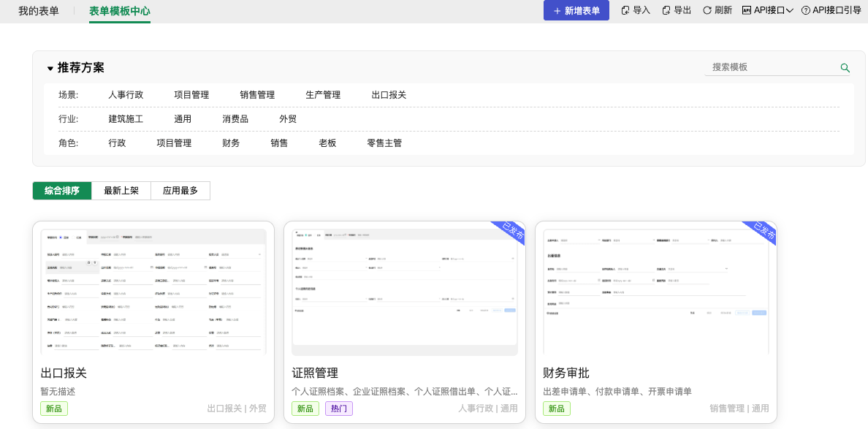This screenshot has height=429, width=868.
Task: Click the refresh icon next to 刷新
Action: point(707,10)
